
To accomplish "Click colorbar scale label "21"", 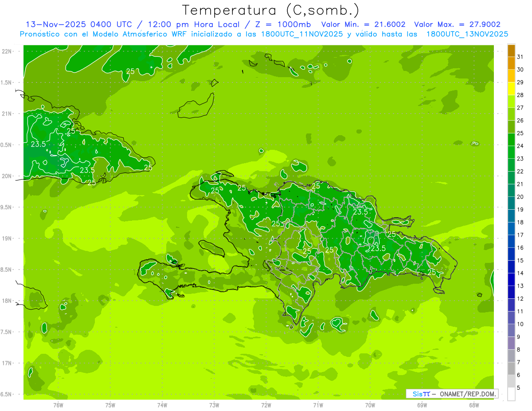I will tap(520, 184).
